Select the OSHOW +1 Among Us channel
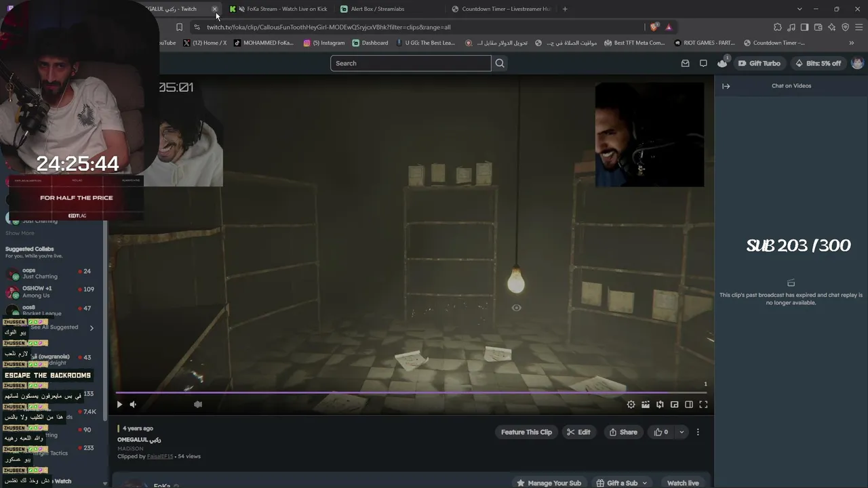868x488 pixels. [51, 291]
